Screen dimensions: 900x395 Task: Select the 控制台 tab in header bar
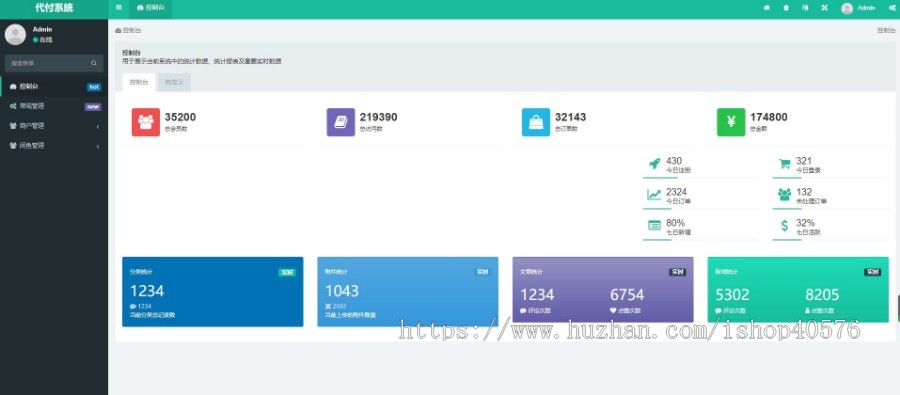coord(151,8)
